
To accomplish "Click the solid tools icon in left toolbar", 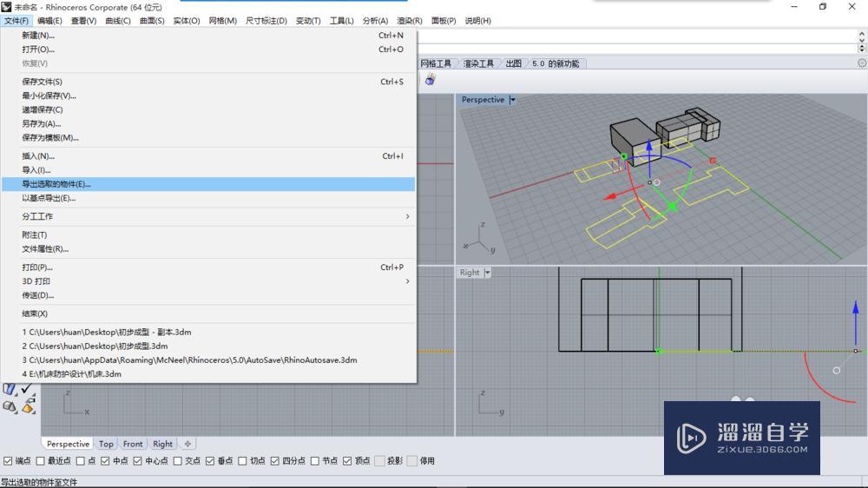I will click(10, 407).
